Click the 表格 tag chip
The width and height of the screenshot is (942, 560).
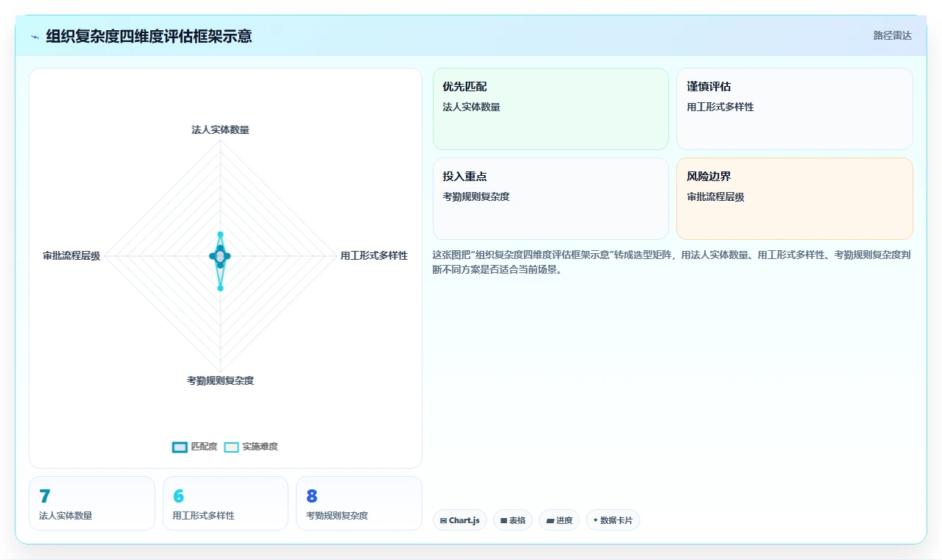513,520
